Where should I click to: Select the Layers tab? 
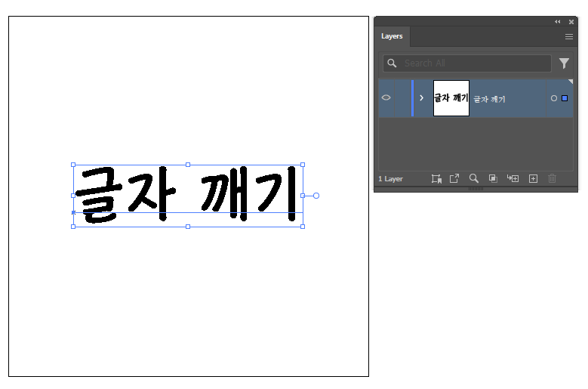point(392,36)
